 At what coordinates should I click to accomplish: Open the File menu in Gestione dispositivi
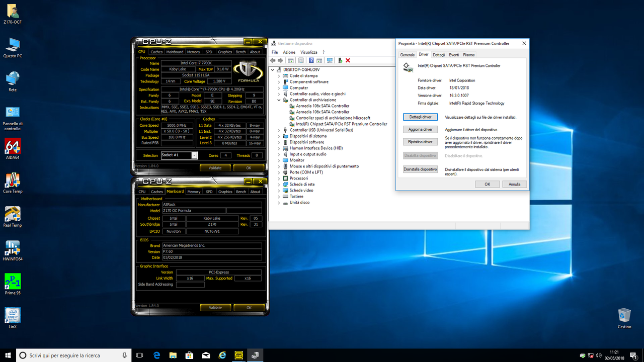coord(275,52)
